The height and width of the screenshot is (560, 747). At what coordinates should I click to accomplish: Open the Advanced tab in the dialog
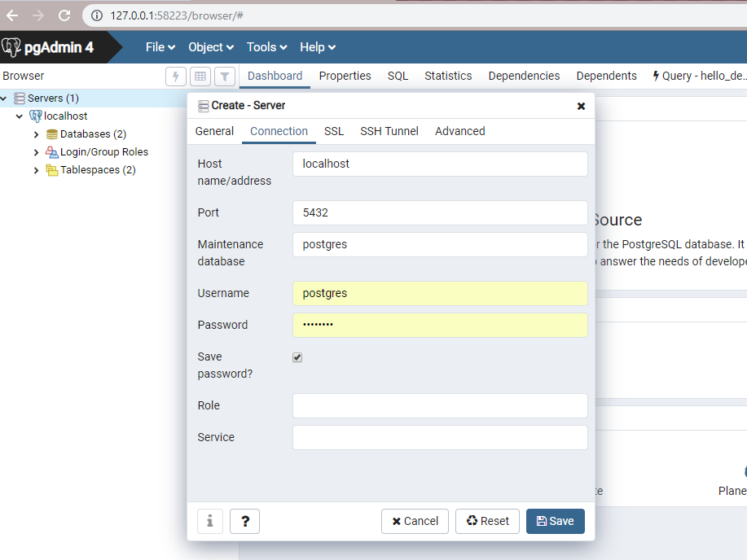pyautogui.click(x=459, y=131)
